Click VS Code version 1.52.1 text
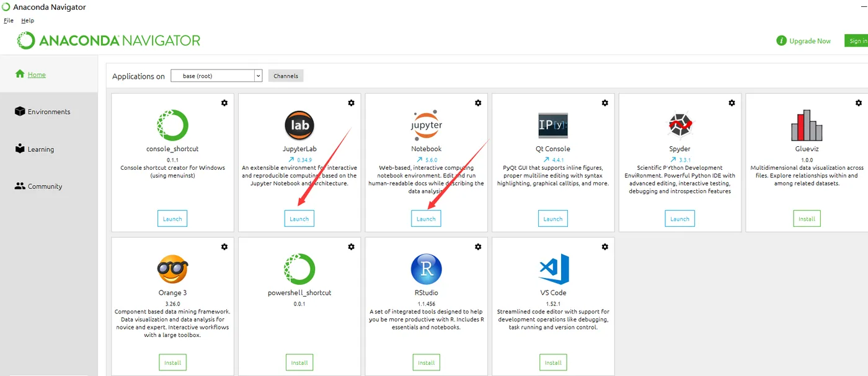 [x=553, y=304]
